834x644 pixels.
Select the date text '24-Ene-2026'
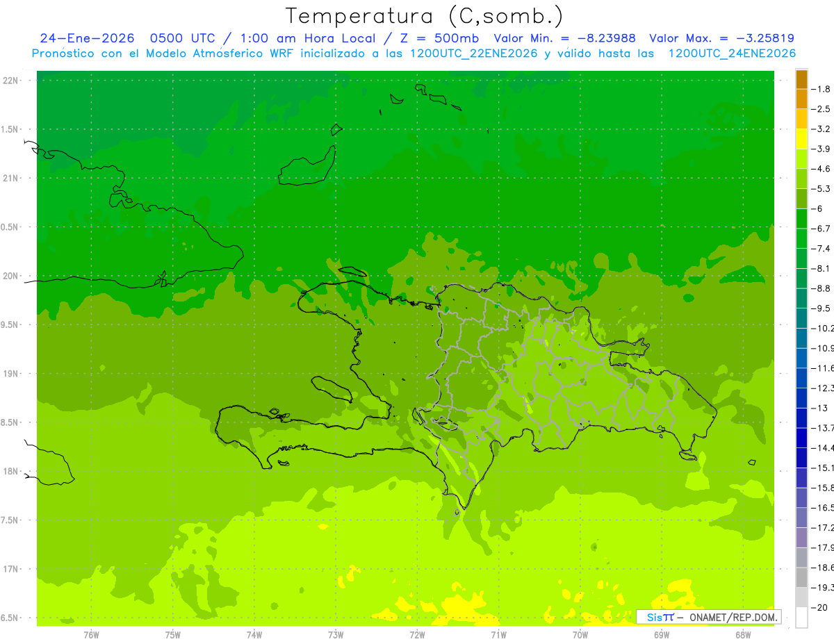[x=87, y=38]
